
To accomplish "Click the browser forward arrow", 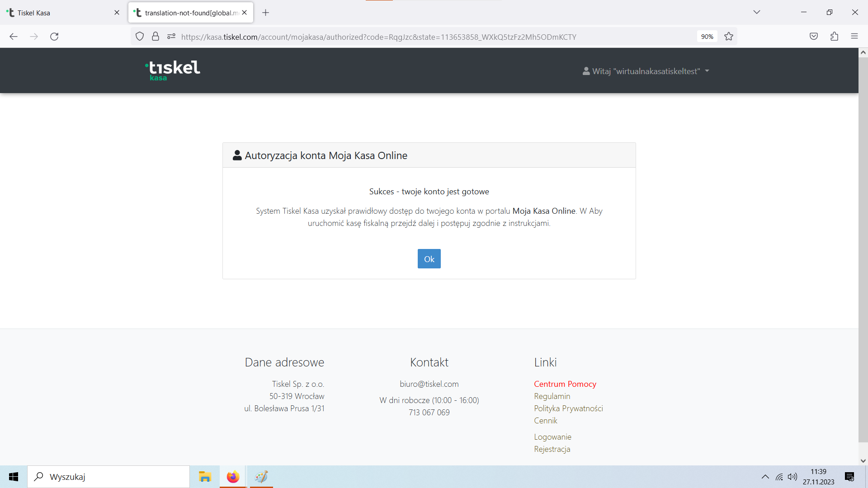I will (x=34, y=37).
